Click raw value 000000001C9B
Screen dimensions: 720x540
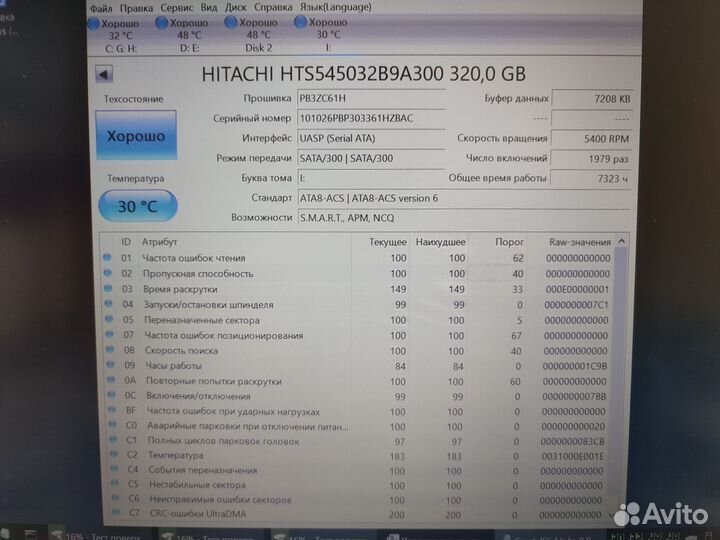pyautogui.click(x=574, y=366)
